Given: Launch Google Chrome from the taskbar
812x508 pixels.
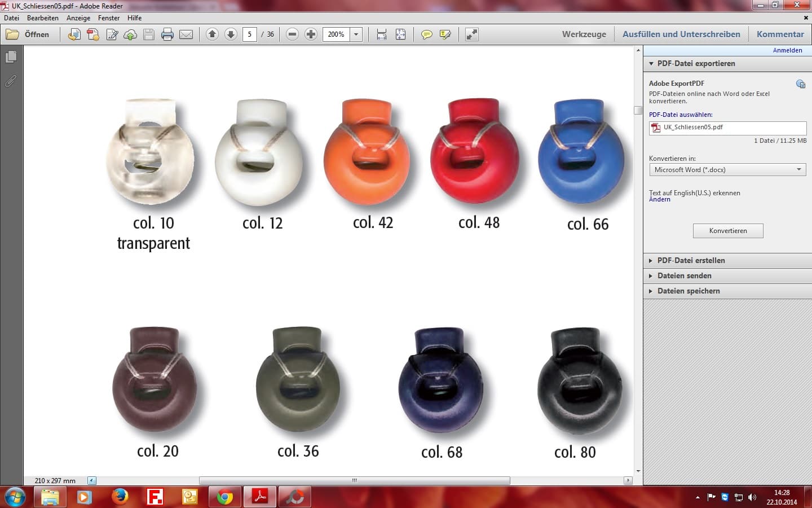Looking at the screenshot, I should click(224, 497).
